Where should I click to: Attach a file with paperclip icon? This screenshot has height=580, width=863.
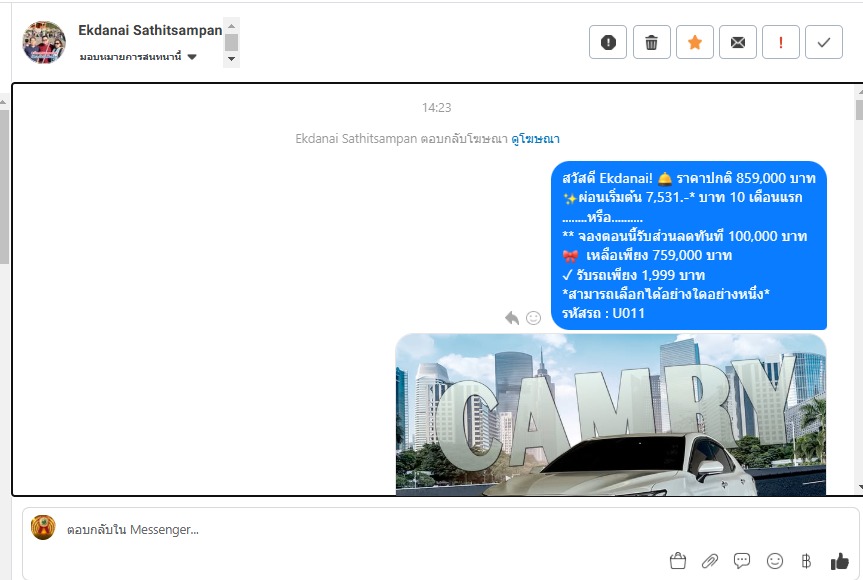[x=710, y=561]
